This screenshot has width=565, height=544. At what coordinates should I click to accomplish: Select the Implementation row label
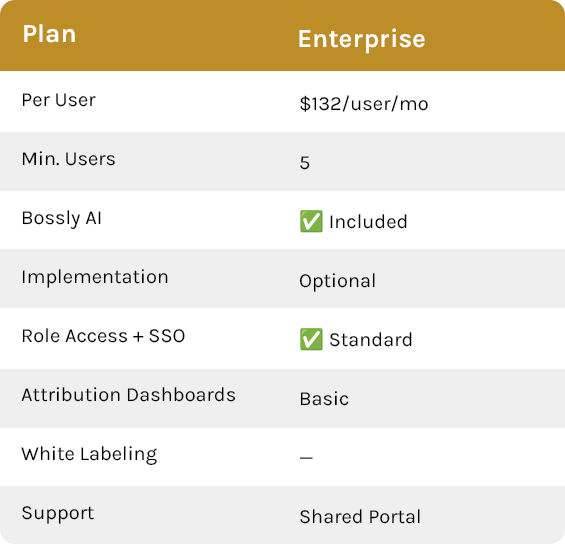pyautogui.click(x=95, y=277)
